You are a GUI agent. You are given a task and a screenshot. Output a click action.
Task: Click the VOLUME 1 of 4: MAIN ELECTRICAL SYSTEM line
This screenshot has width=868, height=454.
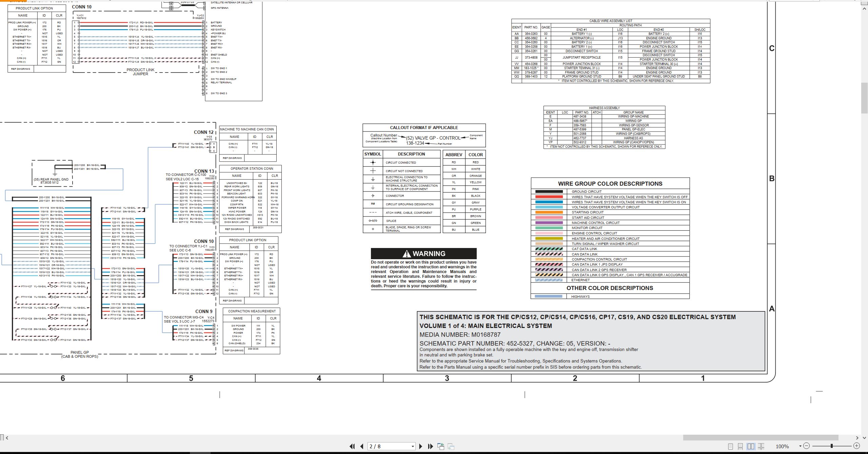click(486, 326)
